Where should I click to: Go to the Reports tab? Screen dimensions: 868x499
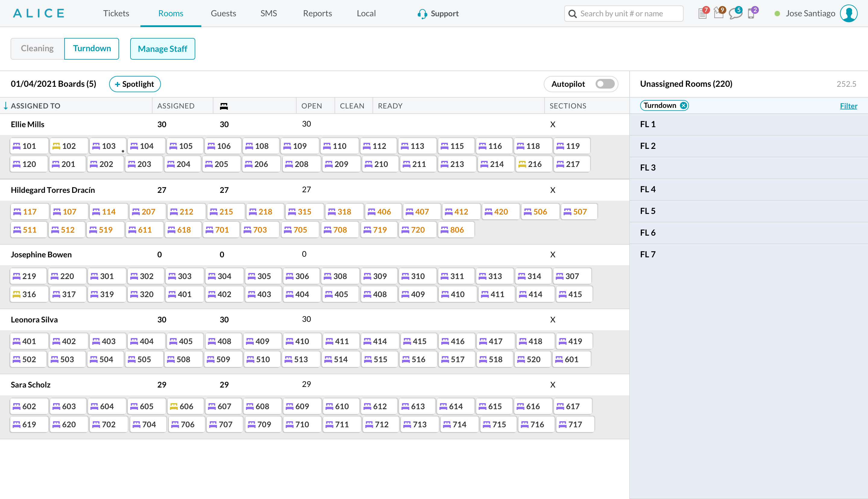(317, 13)
